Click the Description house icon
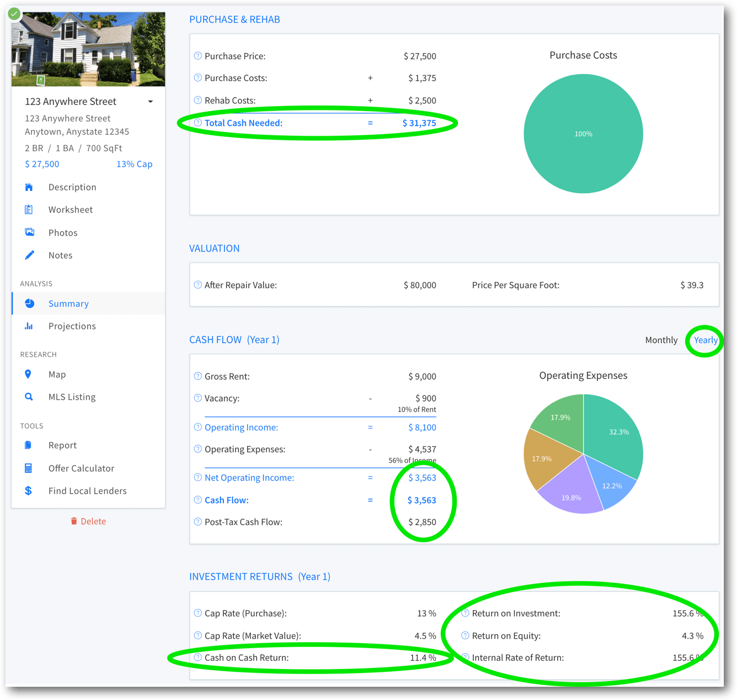 (29, 187)
